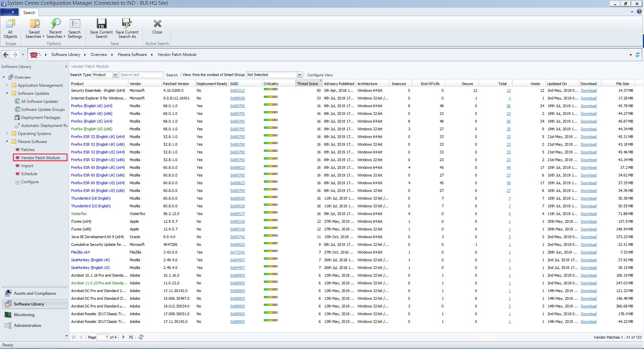
Task: Go forward with the navigation arrow
Action: [15, 55]
